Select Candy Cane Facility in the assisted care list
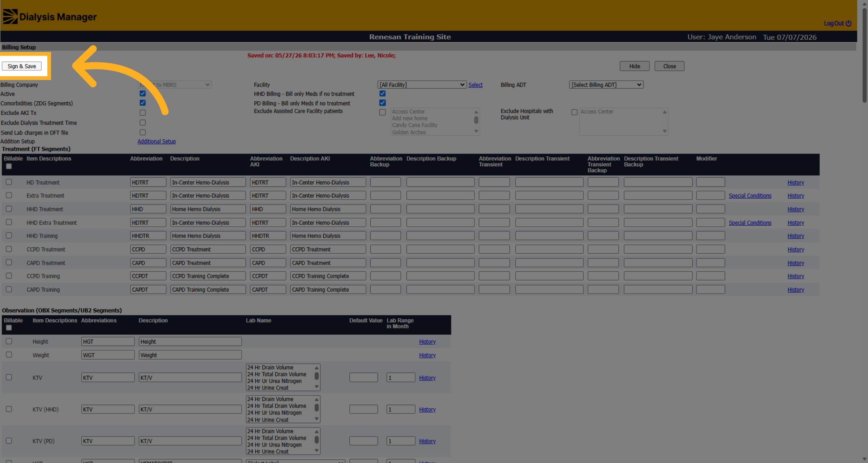 pos(415,125)
